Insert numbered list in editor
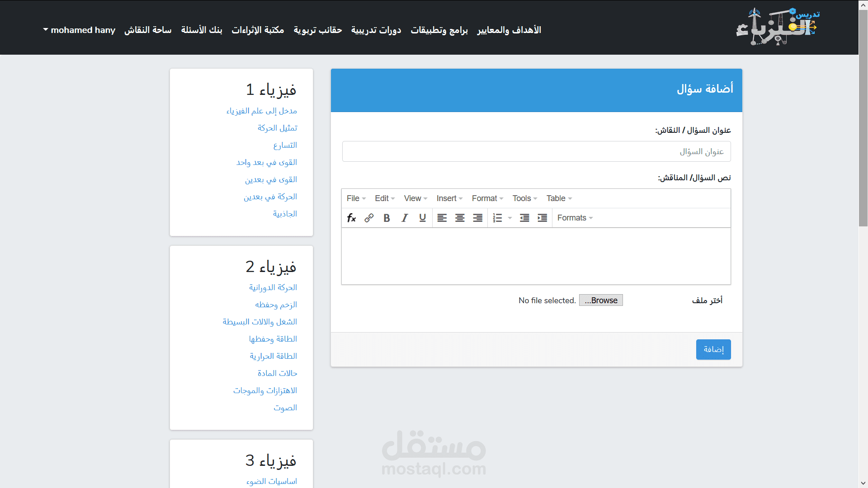Screen dimensions: 868x488 [497, 218]
